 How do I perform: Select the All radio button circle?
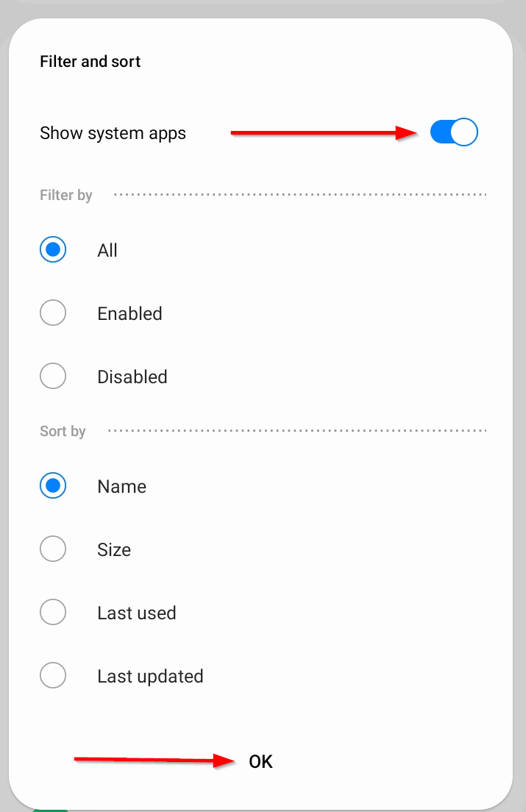[53, 250]
